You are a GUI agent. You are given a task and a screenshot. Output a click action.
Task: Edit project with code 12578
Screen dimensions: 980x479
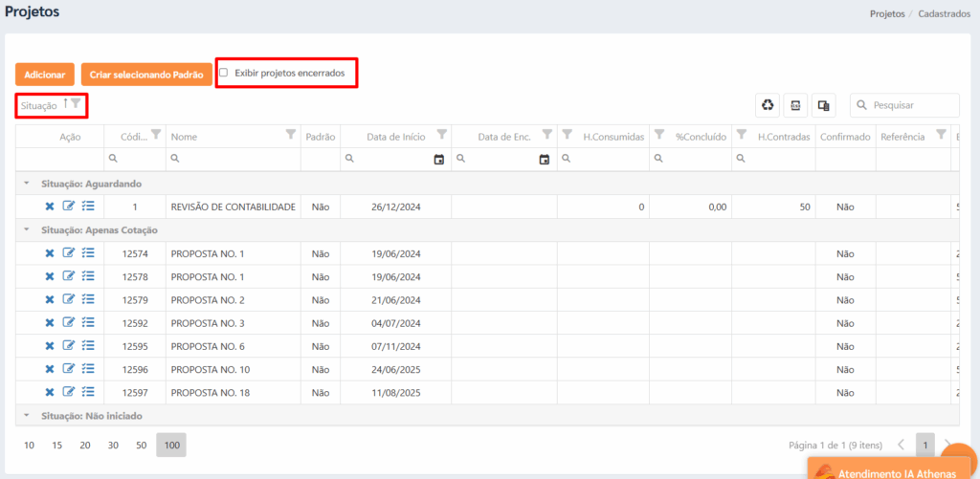pyautogui.click(x=69, y=276)
